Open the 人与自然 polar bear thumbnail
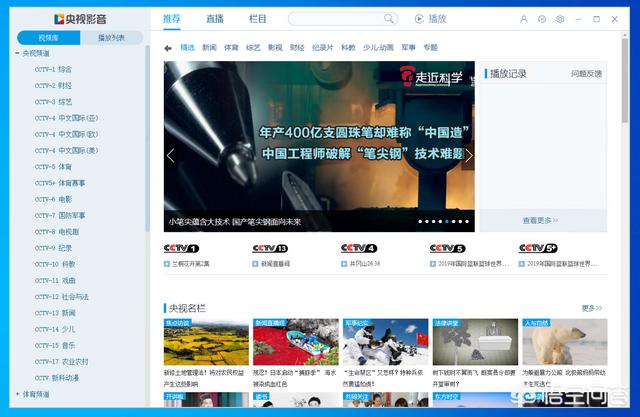 coord(565,342)
